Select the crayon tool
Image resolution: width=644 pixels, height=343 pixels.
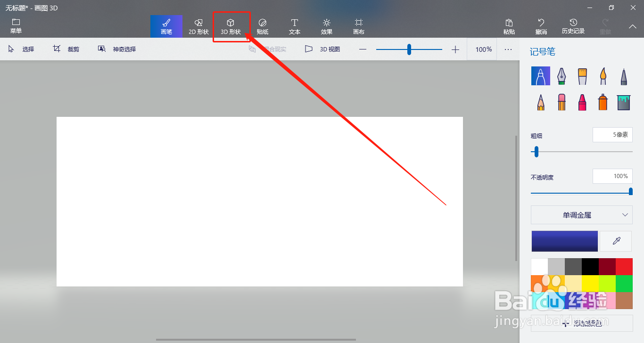coord(582,102)
